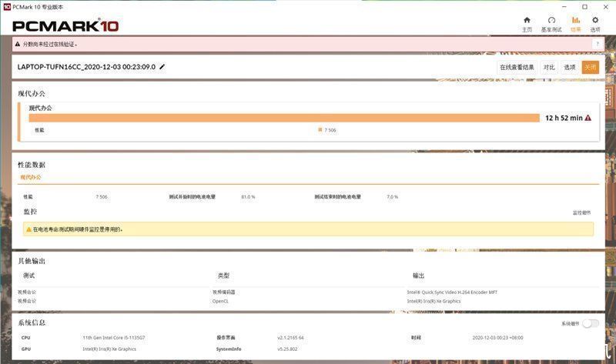Screen dimensions: 616x364
Task: Click the PCMark 10 app icon in the title bar
Action: 7,7
